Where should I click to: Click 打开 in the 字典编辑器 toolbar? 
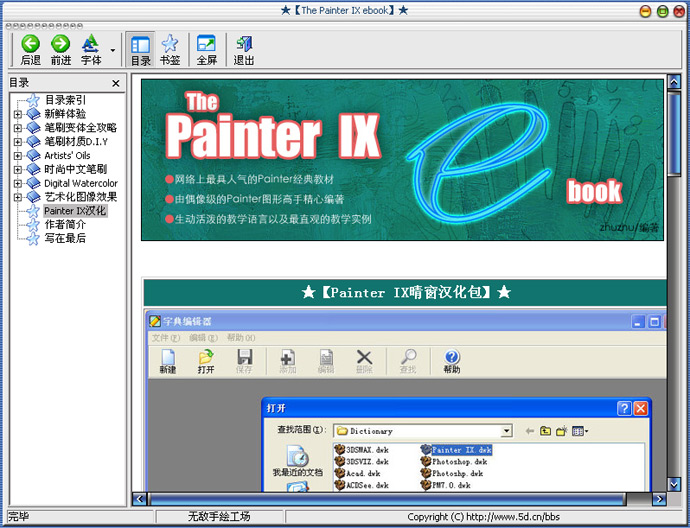(206, 362)
